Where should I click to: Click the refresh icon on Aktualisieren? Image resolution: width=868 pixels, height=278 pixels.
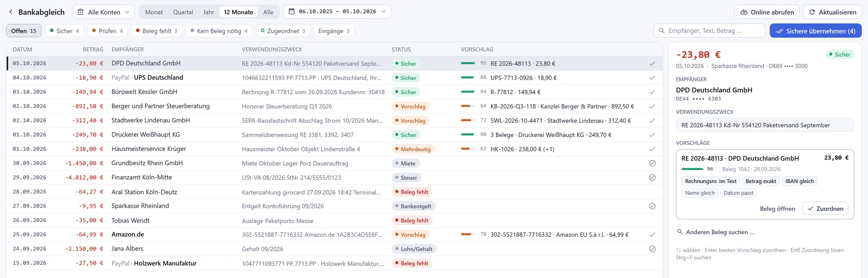pyautogui.click(x=812, y=12)
